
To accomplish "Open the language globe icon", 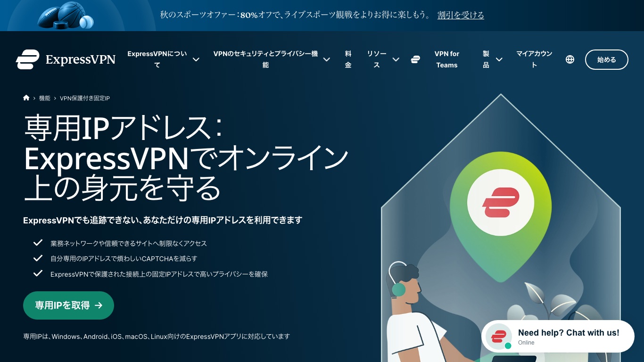I will coord(570,59).
